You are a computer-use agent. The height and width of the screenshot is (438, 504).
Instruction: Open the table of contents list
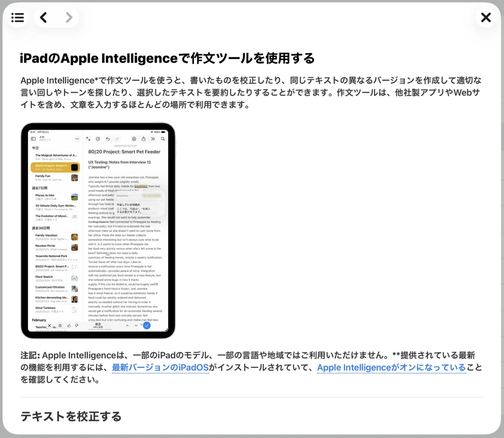tap(18, 18)
